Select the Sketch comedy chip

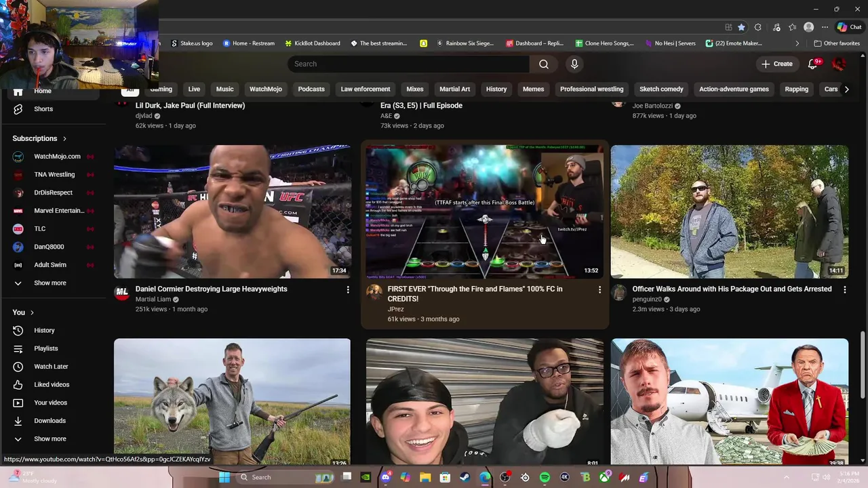pyautogui.click(x=661, y=89)
